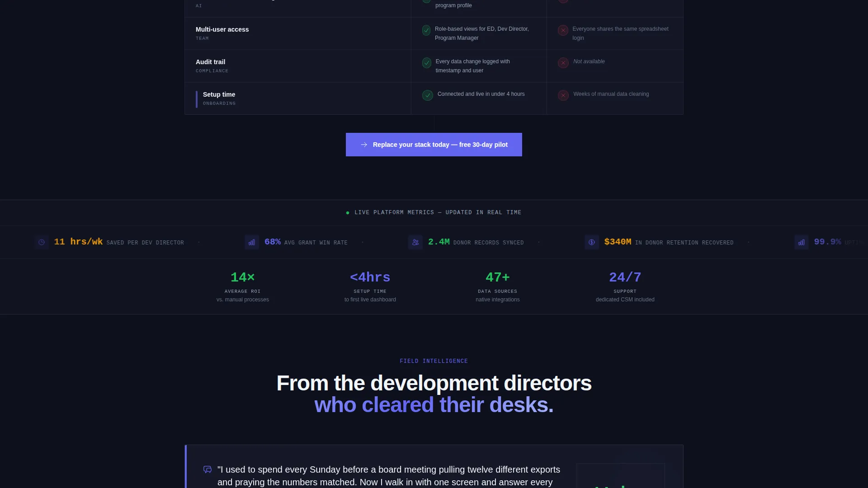Click the $340M ticker value

618,242
